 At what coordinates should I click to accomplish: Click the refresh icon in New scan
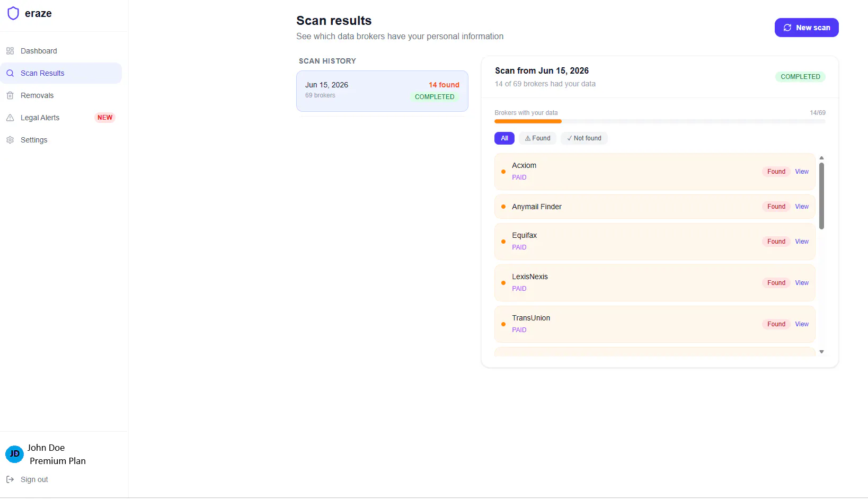787,28
